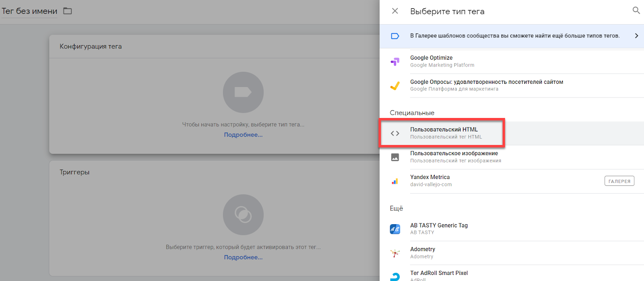Click the custom image icon
644x281 pixels.
[395, 157]
